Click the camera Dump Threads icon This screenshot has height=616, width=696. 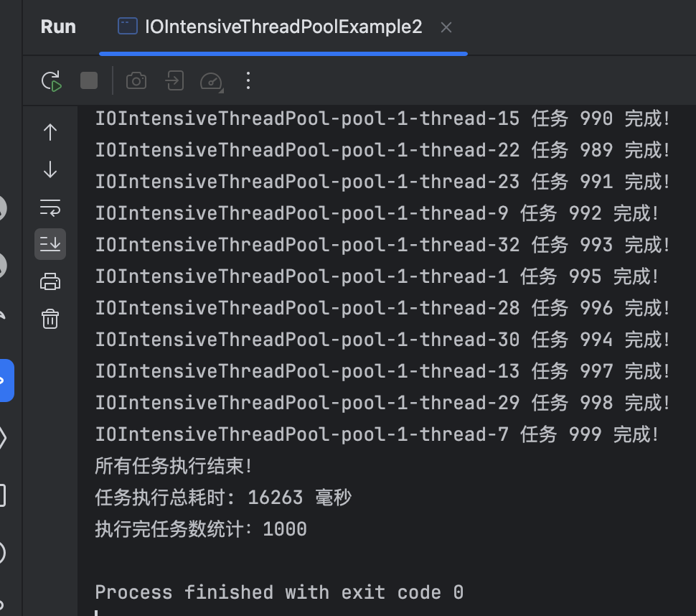pos(136,81)
